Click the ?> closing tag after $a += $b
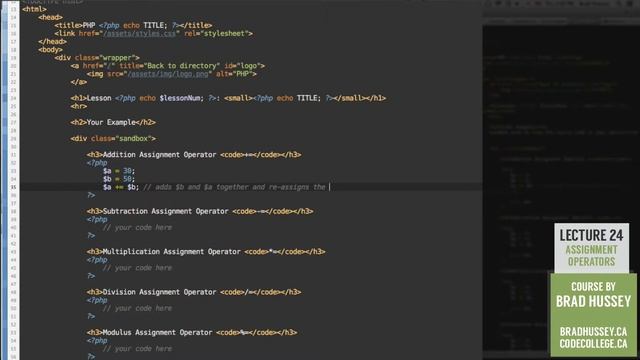 [x=91, y=196]
